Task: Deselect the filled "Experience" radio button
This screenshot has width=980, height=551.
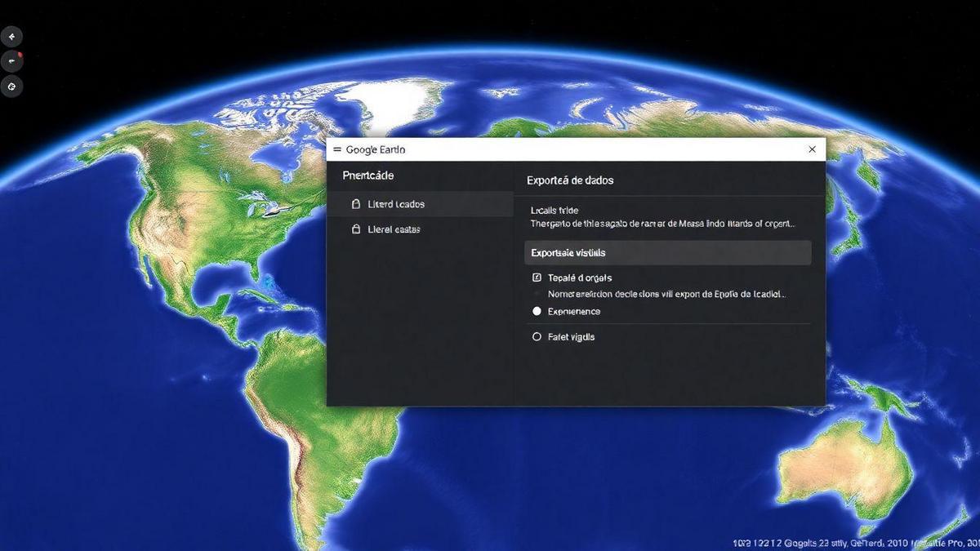Action: (x=537, y=311)
